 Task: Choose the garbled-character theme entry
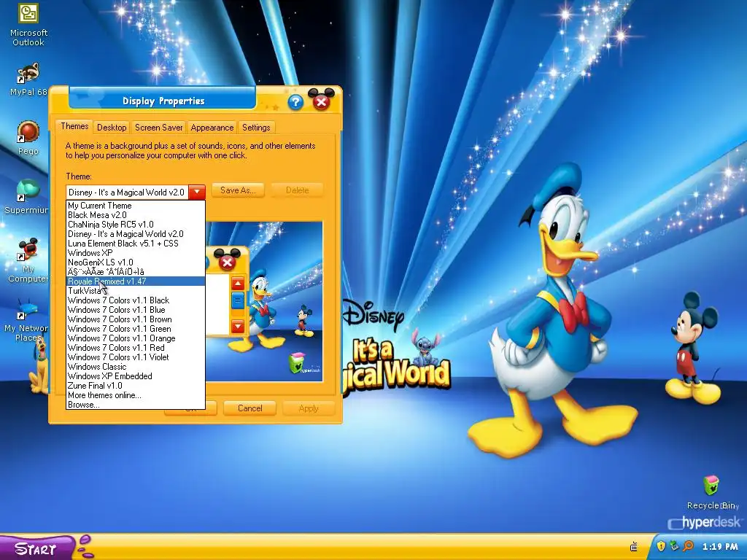[136, 272]
